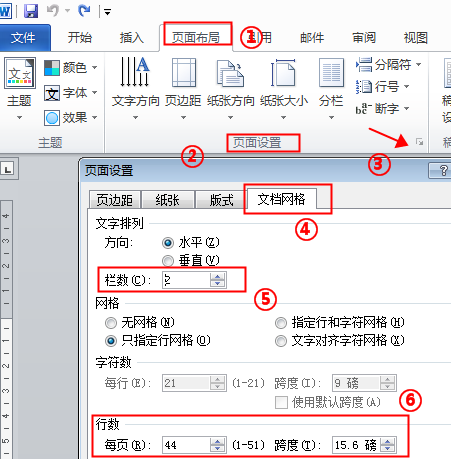Open the 文件 tab
Screen dimensions: 451x459
(x=23, y=37)
